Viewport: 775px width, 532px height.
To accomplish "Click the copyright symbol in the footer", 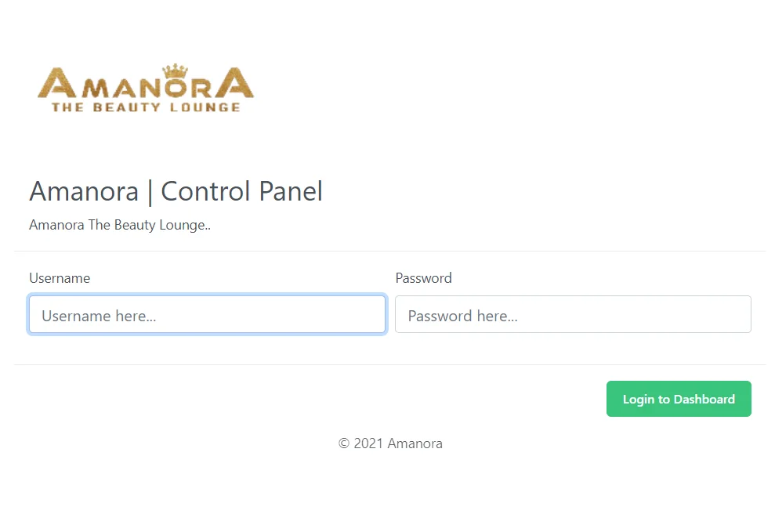I will (342, 443).
